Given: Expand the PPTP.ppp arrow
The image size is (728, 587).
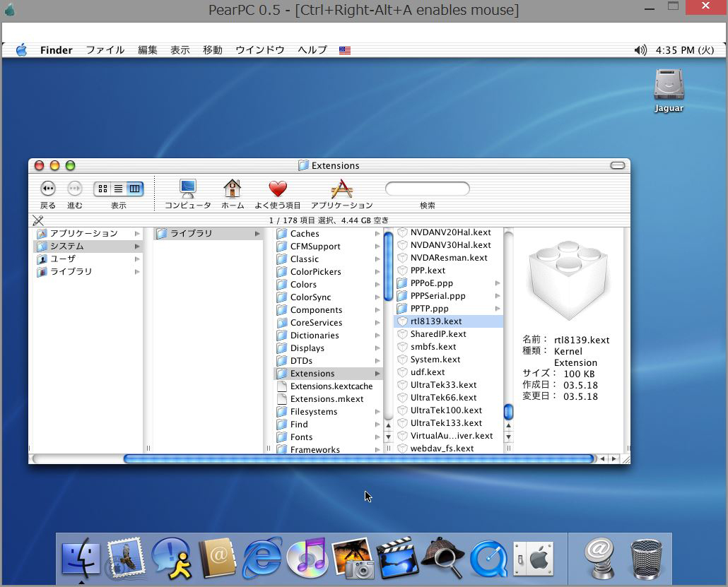Looking at the screenshot, I should pyautogui.click(x=498, y=309).
